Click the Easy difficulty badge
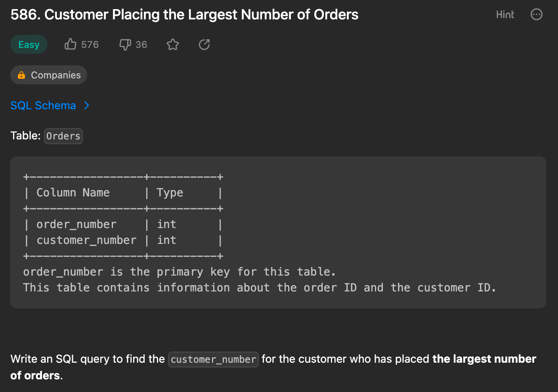558x392 pixels. 29,44
